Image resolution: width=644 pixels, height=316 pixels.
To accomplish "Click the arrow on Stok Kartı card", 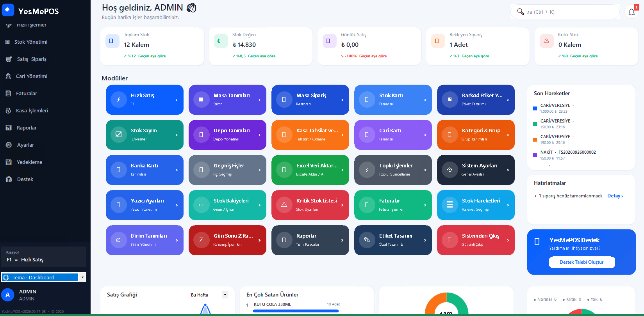I will 425,100.
